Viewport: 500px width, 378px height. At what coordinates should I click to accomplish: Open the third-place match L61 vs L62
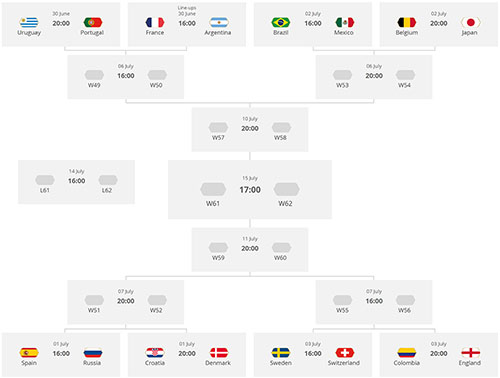(76, 182)
